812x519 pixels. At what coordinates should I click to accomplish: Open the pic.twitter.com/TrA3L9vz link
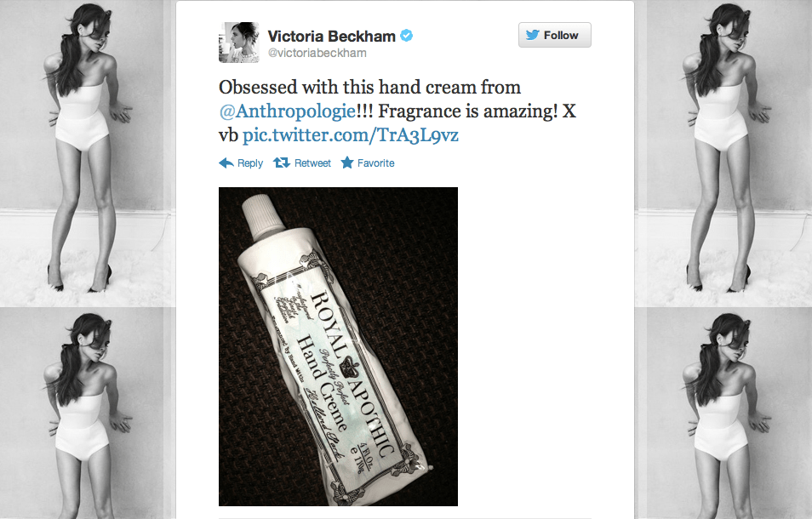pyautogui.click(x=351, y=134)
